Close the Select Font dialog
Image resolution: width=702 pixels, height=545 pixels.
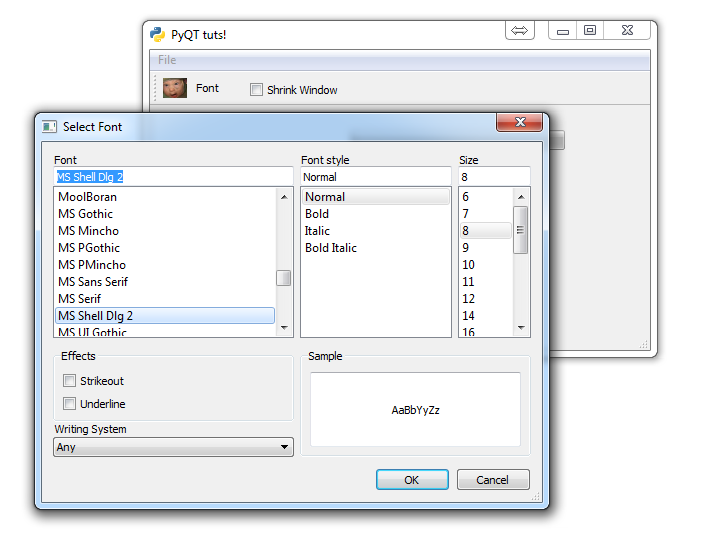[520, 123]
